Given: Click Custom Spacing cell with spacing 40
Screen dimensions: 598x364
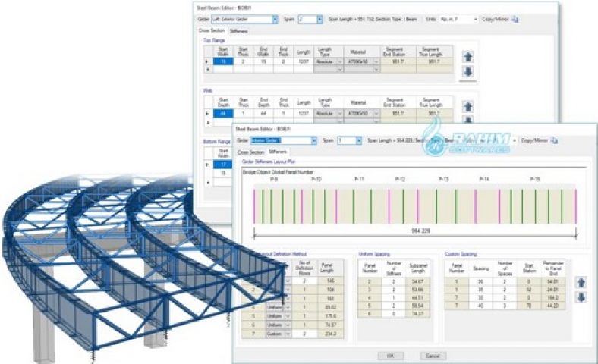Looking at the screenshot, I should (x=480, y=306).
